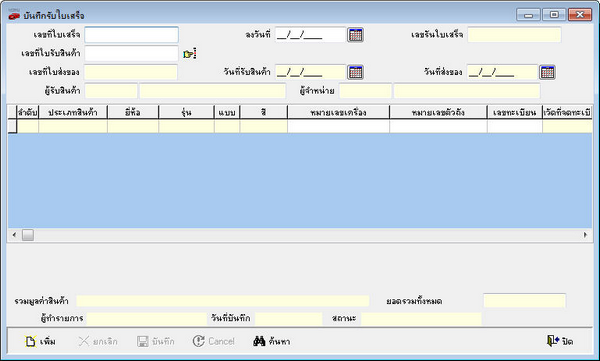600x361 pixels.
Task: Select the หมายเลขเครื่อง column header
Action: click(338, 112)
